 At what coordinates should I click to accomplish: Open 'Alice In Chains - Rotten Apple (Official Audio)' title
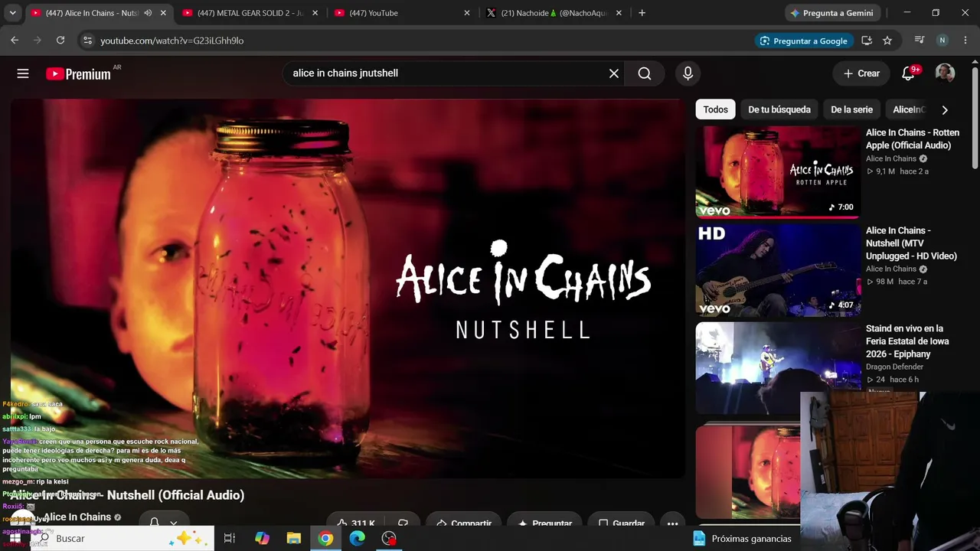tap(913, 139)
